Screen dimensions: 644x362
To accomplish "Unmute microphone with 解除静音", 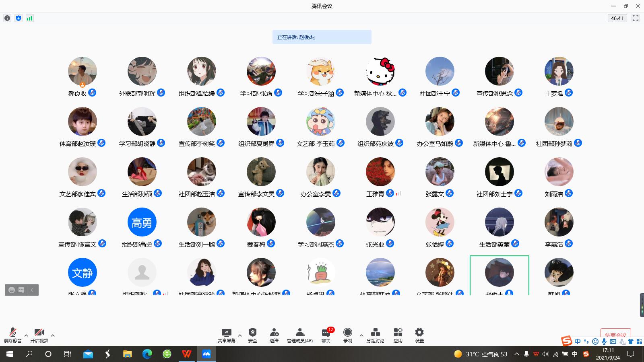I will 13,335.
